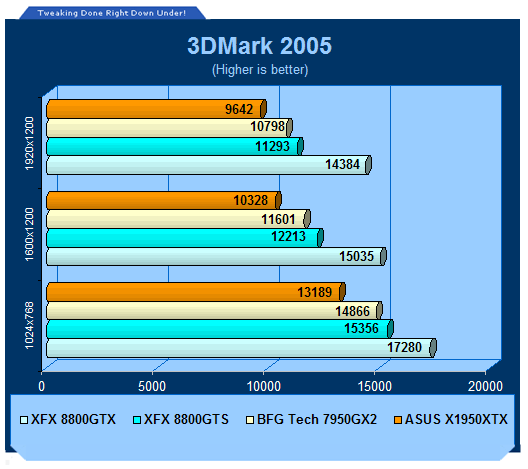Image resolution: width=528 pixels, height=469 pixels.
Task: Select the XFX 8800GTX legend label
Action: [x=73, y=420]
